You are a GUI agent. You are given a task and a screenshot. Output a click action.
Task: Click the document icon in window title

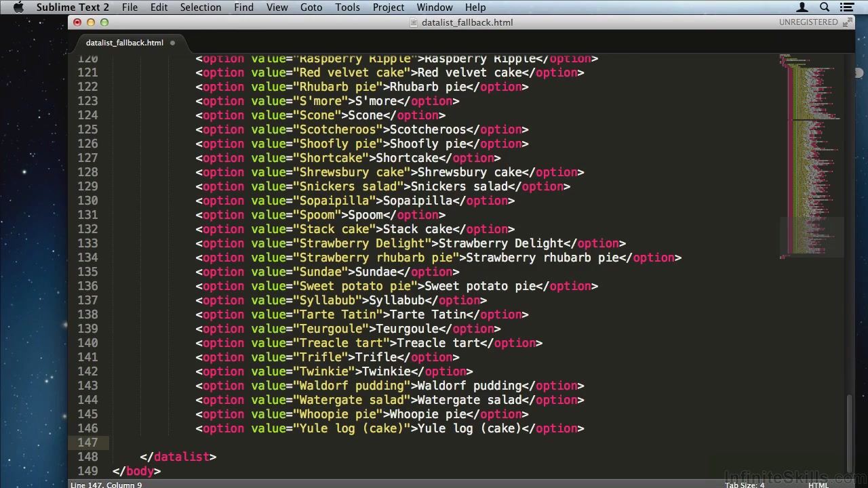point(414,22)
